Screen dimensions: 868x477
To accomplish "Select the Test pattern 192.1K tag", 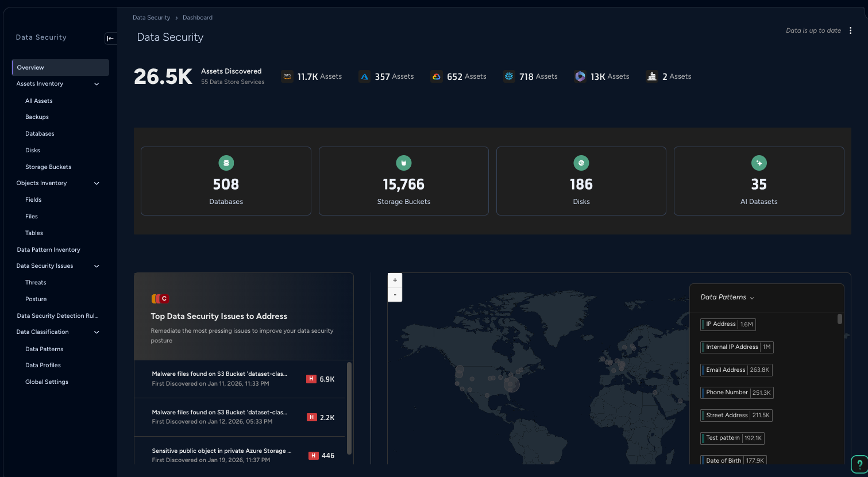I will tap(732, 438).
